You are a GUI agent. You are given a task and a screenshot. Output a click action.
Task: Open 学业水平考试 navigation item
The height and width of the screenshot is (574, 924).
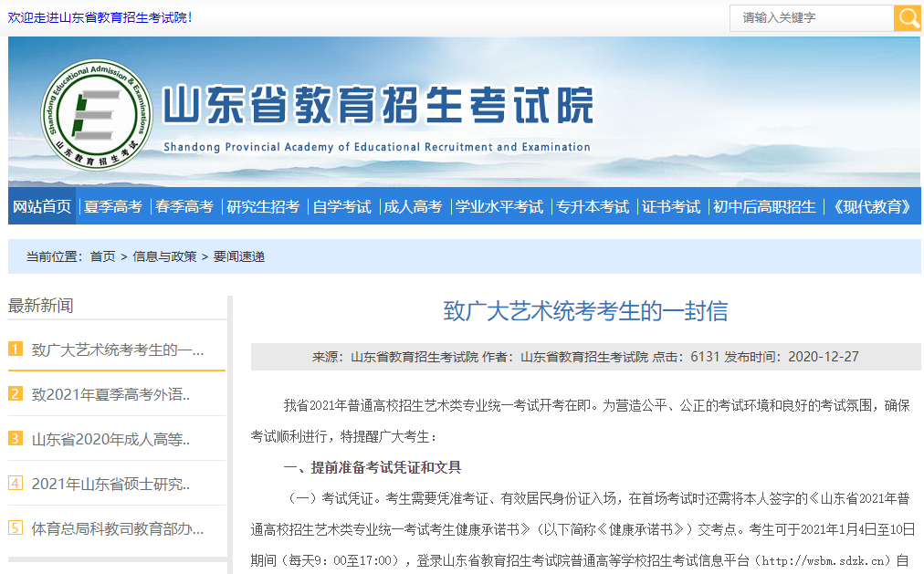[x=499, y=206]
